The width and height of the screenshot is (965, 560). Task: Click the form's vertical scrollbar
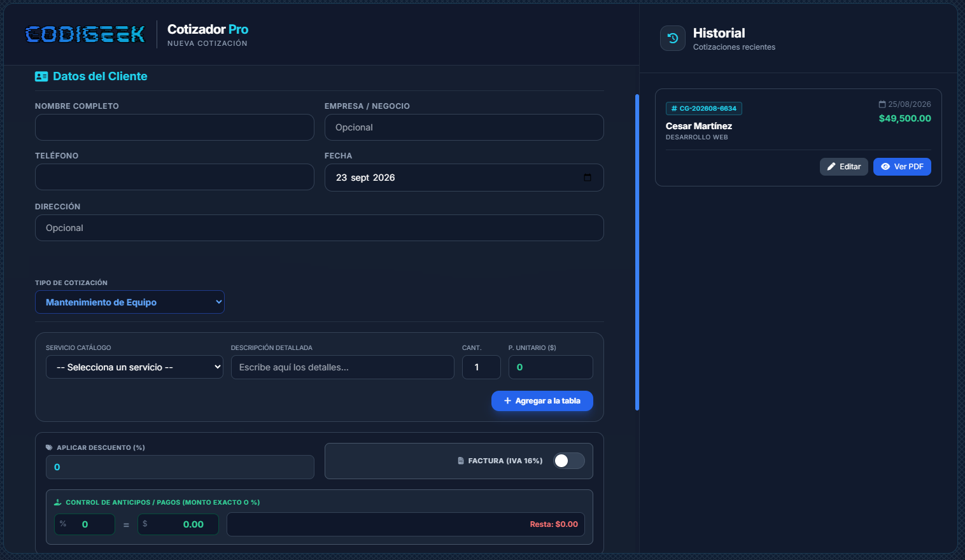pos(637,253)
